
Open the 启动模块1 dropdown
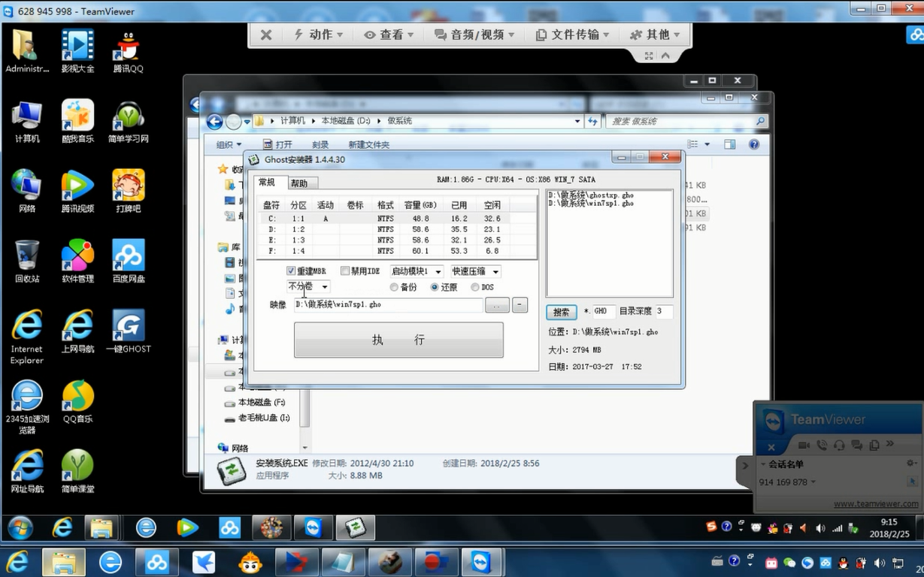[417, 271]
